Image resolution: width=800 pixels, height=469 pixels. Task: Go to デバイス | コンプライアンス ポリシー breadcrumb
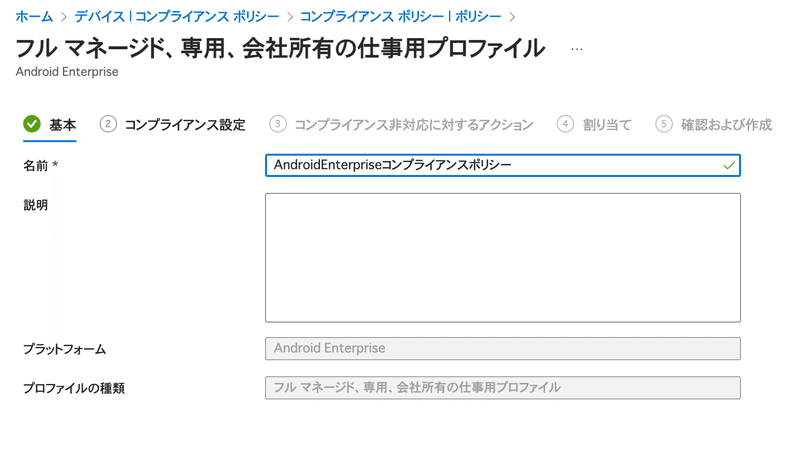click(177, 16)
